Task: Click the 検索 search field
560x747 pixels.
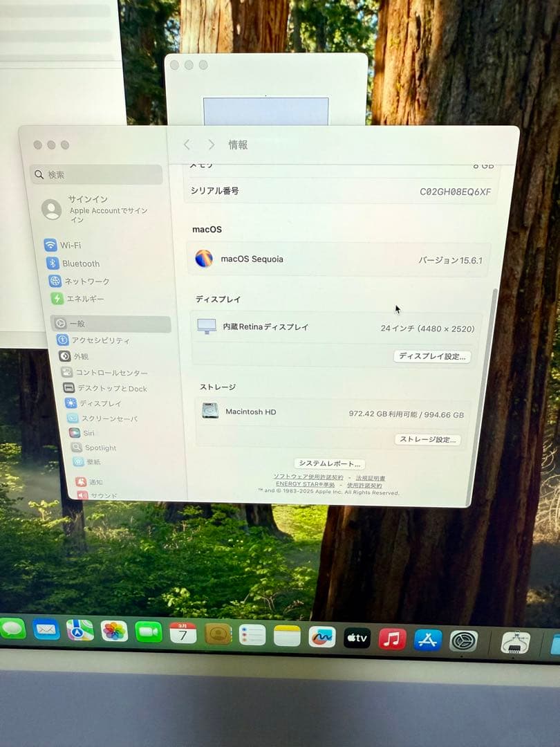Action: [x=97, y=174]
